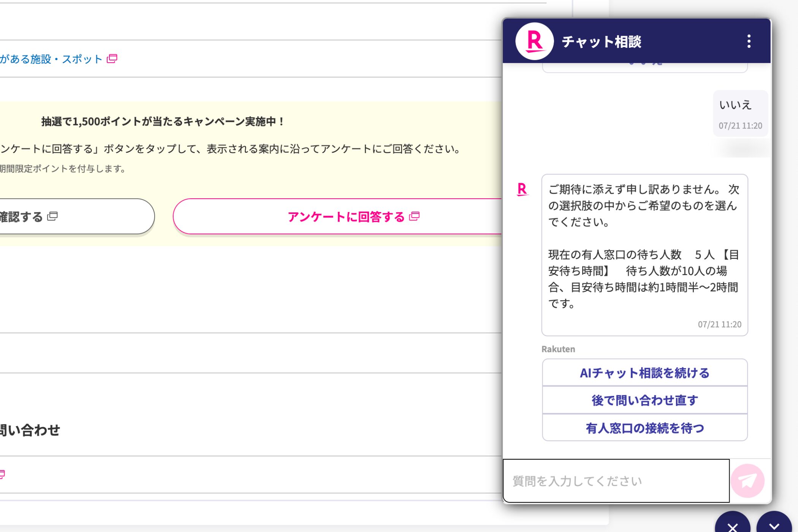
Task: Send message with paper plane icon
Action: [747, 481]
